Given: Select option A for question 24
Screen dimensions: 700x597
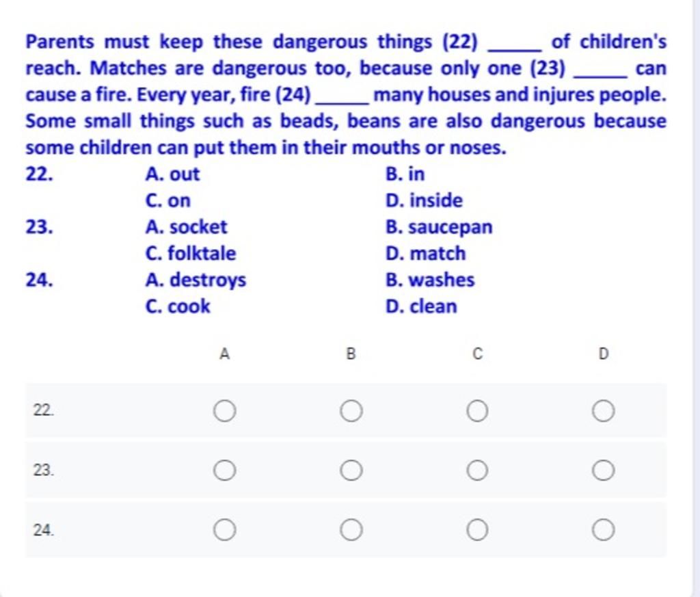Looking at the screenshot, I should [224, 530].
